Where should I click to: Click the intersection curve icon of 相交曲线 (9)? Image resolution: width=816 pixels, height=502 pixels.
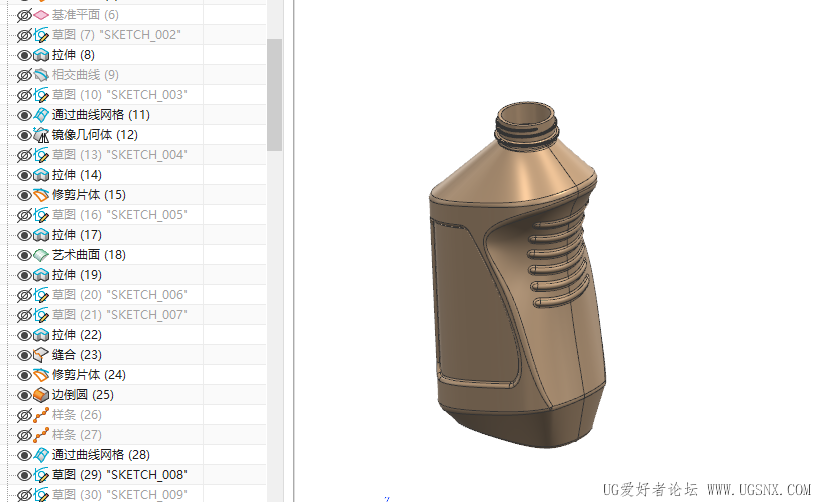tap(41, 75)
